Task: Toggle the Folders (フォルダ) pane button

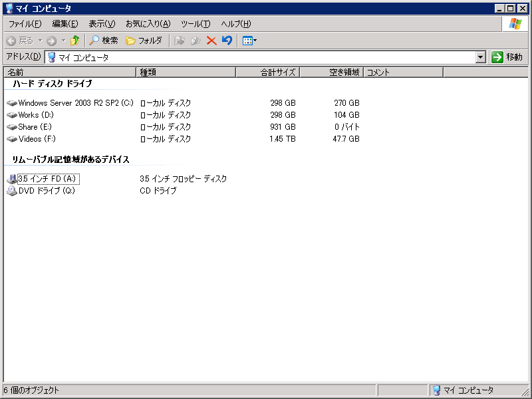Action: 144,41
